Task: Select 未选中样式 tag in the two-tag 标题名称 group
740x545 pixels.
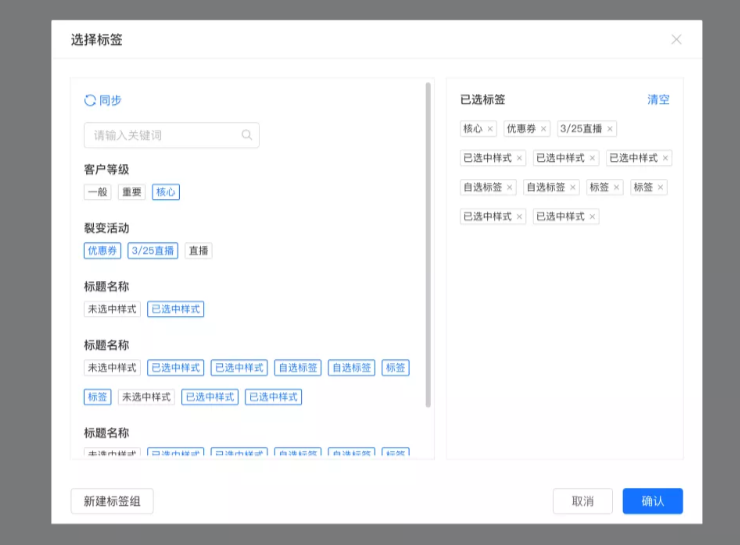Action: pyautogui.click(x=112, y=309)
